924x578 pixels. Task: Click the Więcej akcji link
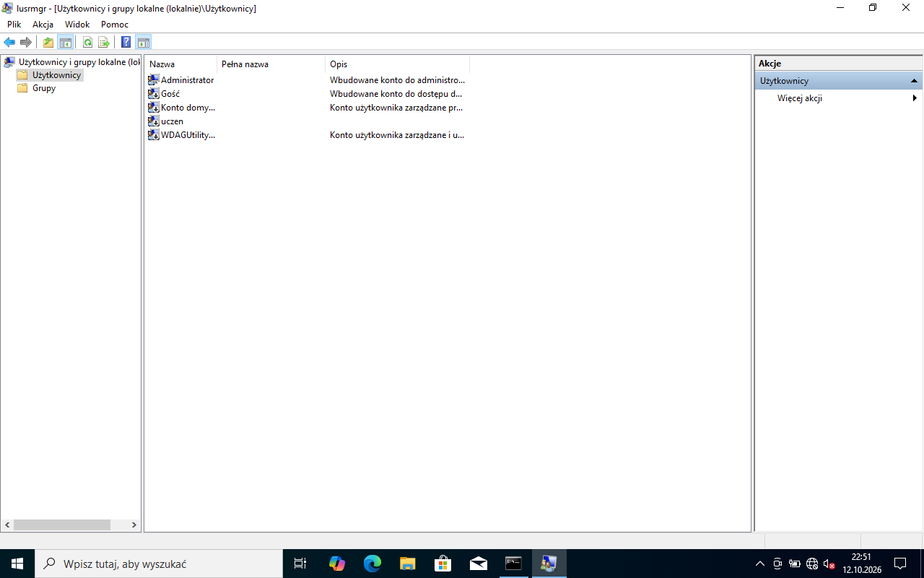(800, 98)
